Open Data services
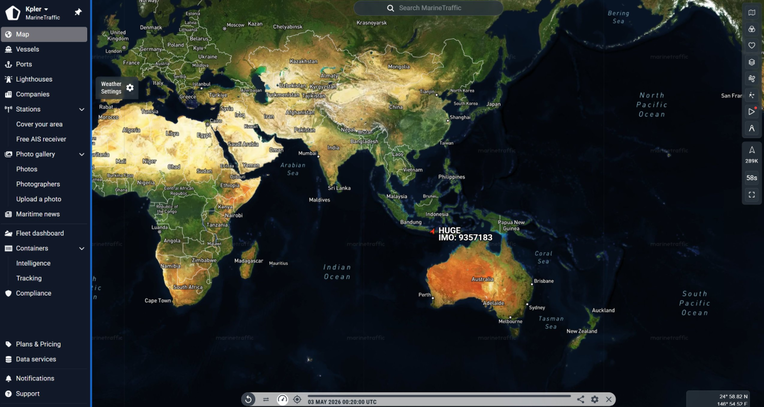The width and height of the screenshot is (765, 407). 36,359
